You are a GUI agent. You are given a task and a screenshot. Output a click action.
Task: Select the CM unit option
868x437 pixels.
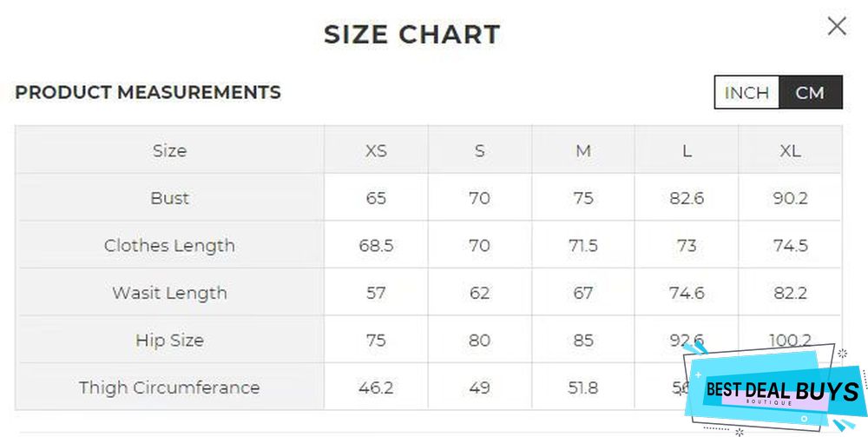(810, 93)
